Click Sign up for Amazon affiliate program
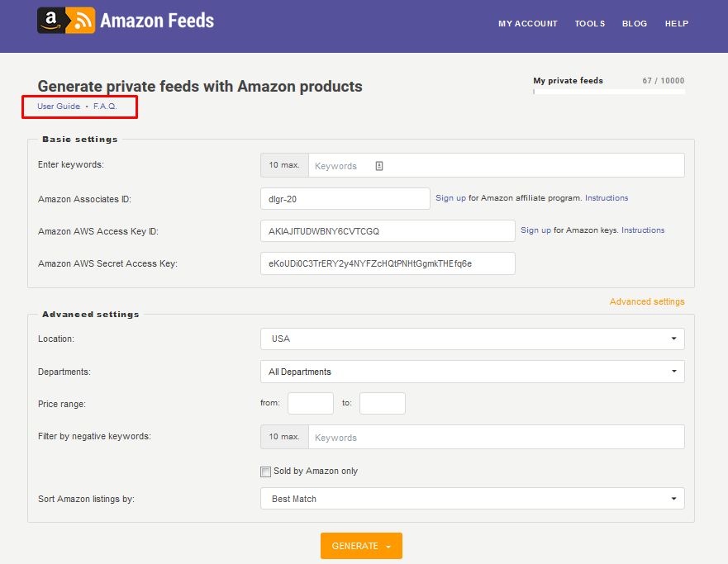 (x=450, y=198)
